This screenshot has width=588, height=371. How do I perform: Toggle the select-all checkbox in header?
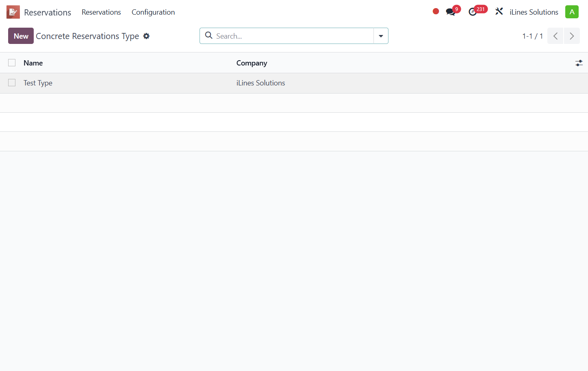coord(12,63)
